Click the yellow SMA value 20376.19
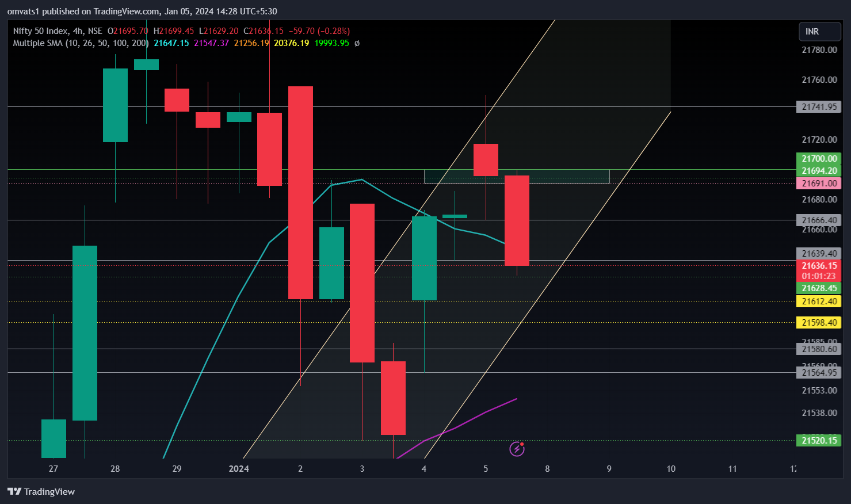Image resolution: width=851 pixels, height=504 pixels. click(x=291, y=43)
